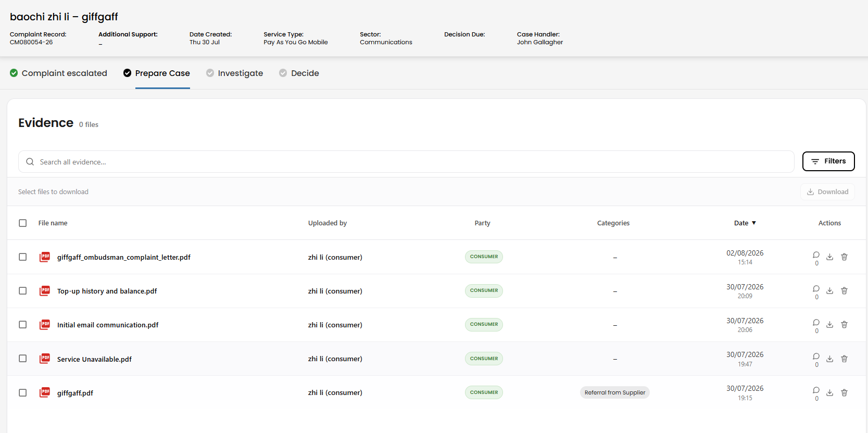The image size is (868, 433).
Task: Click the File name column header
Action: [53, 223]
